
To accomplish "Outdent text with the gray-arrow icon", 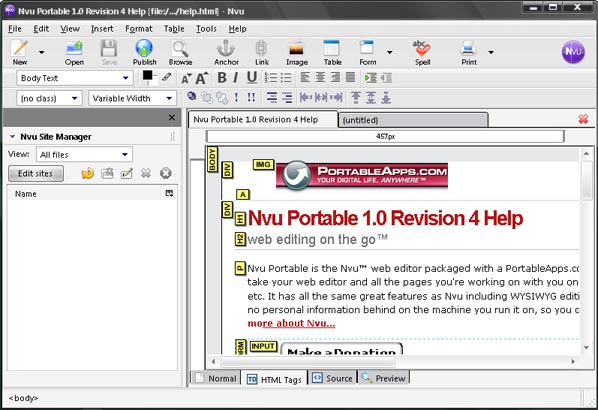I will click(386, 78).
